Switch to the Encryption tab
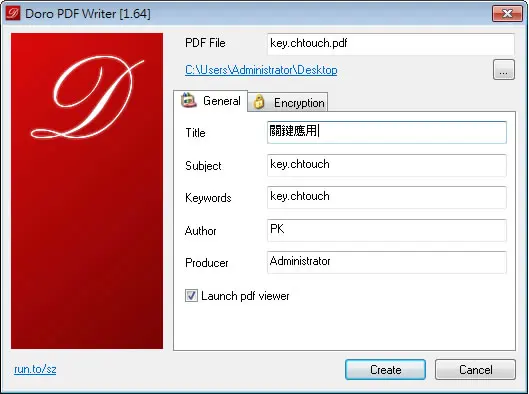This screenshot has width=529, height=394. click(x=288, y=102)
